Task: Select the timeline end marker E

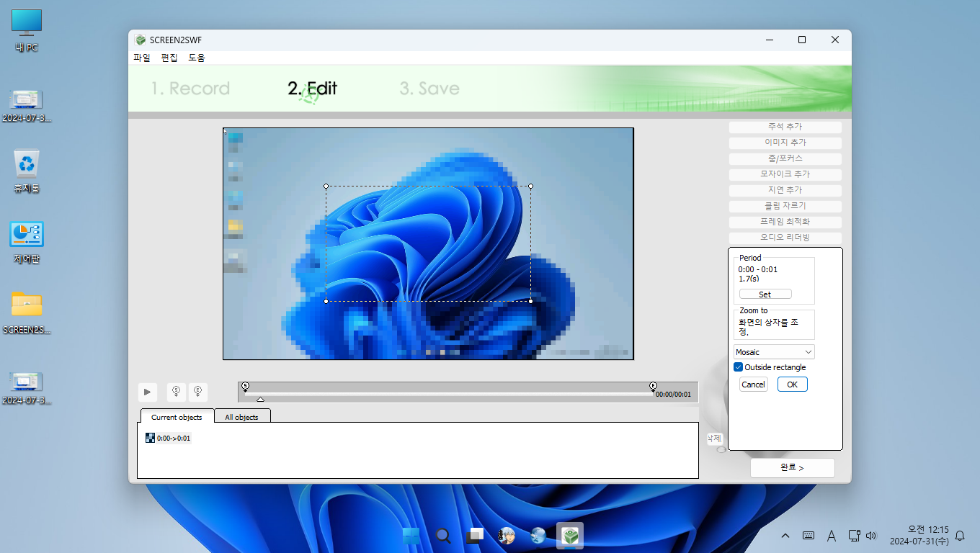Action: [653, 387]
